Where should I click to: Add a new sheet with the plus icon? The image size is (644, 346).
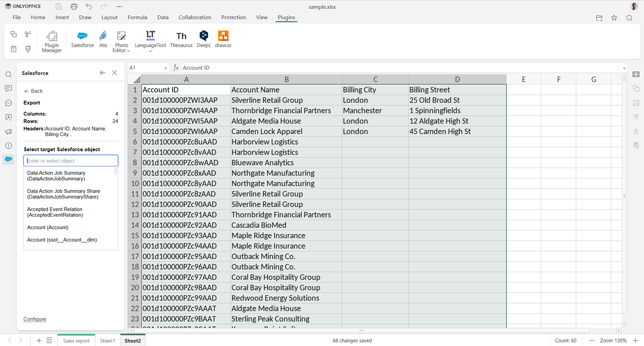[39, 341]
